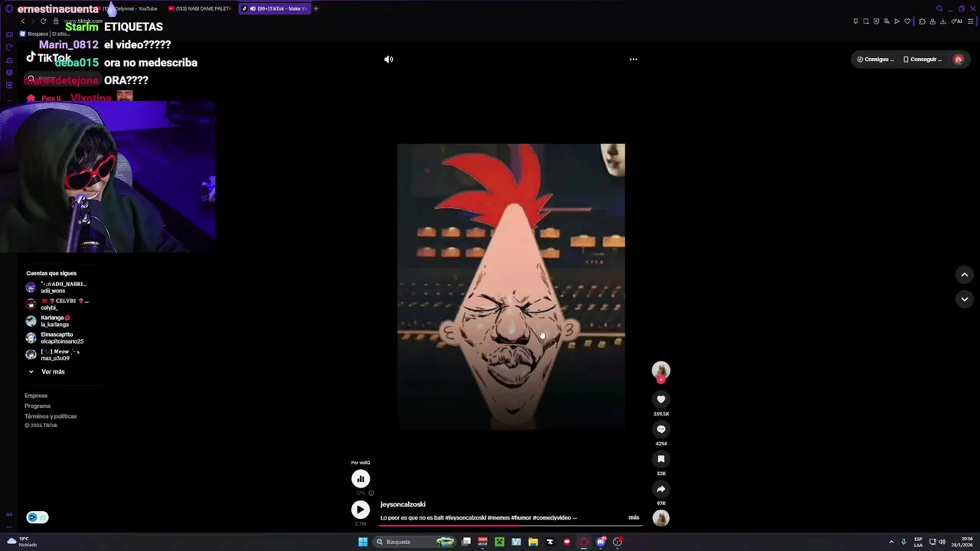980x551 pixels.
Task: Open Minecraft from the taskbar
Action: [499, 542]
